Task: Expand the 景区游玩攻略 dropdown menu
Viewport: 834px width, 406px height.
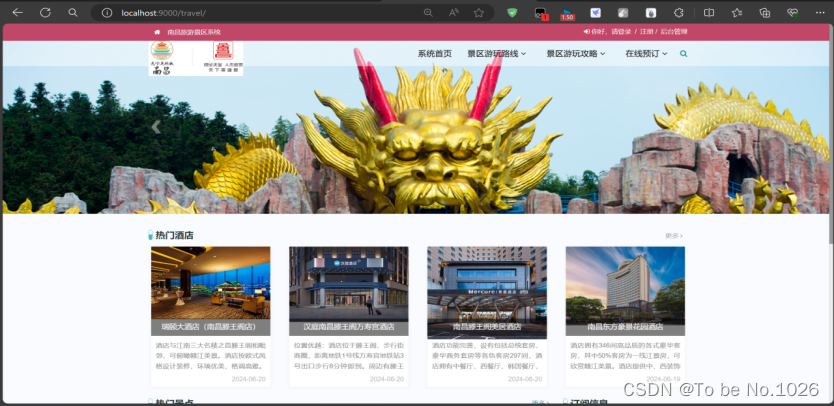Action: [576, 54]
